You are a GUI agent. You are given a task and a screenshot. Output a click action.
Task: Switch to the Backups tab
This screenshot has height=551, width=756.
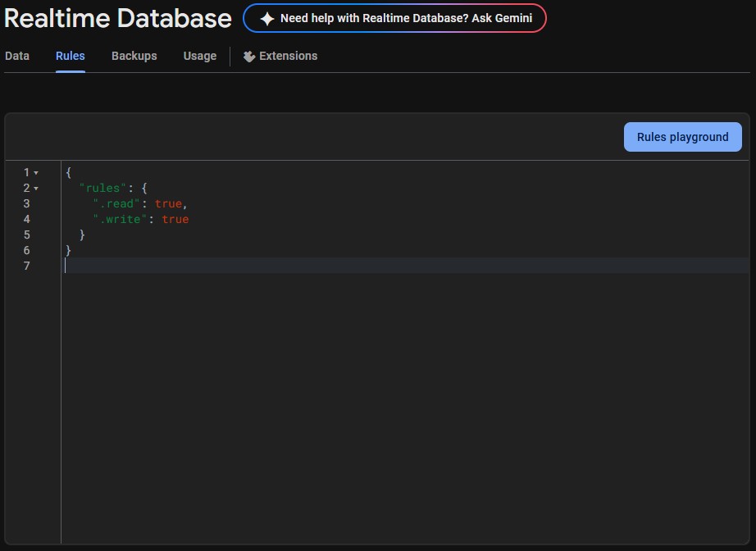click(x=134, y=56)
